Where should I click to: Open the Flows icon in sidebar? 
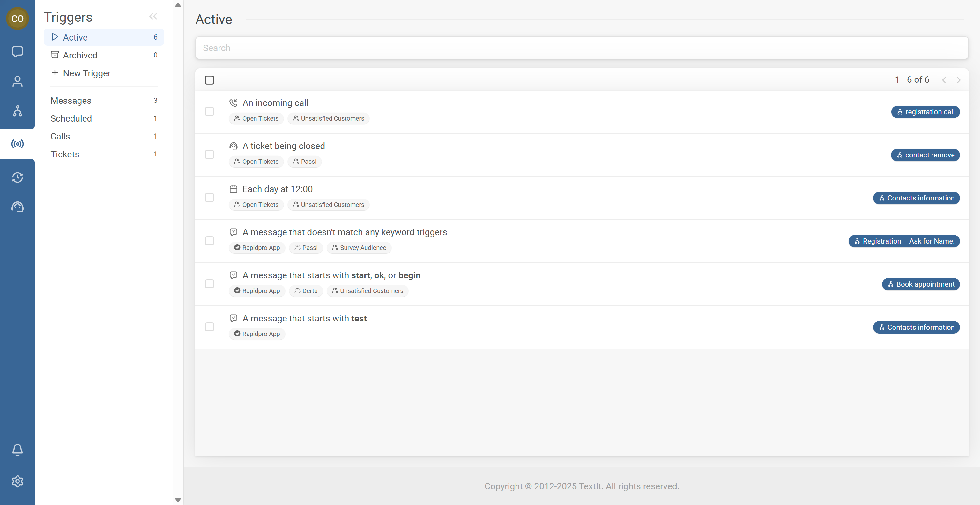coord(17,111)
